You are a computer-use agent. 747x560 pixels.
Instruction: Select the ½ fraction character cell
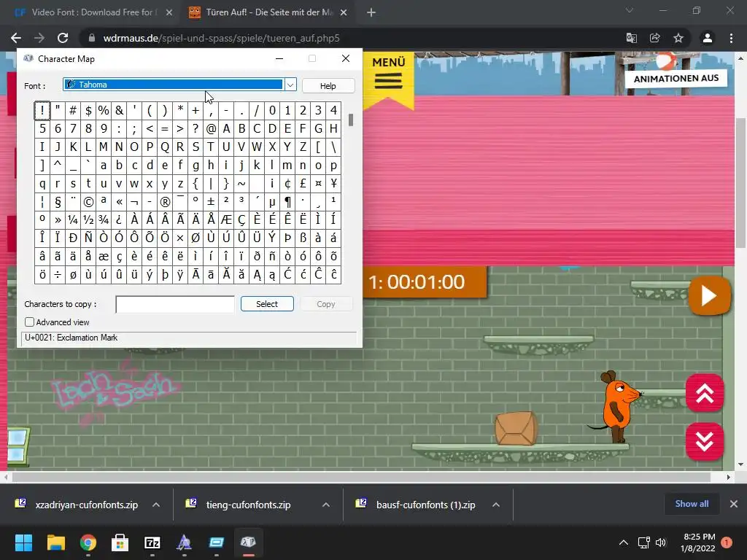88,219
